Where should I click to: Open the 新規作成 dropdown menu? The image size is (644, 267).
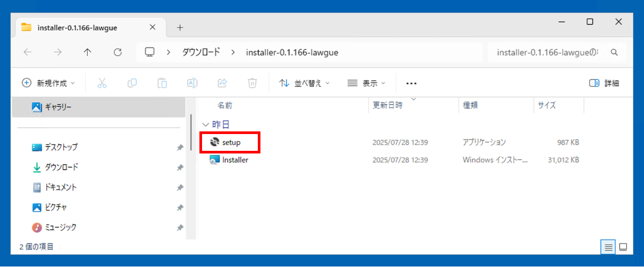click(48, 83)
